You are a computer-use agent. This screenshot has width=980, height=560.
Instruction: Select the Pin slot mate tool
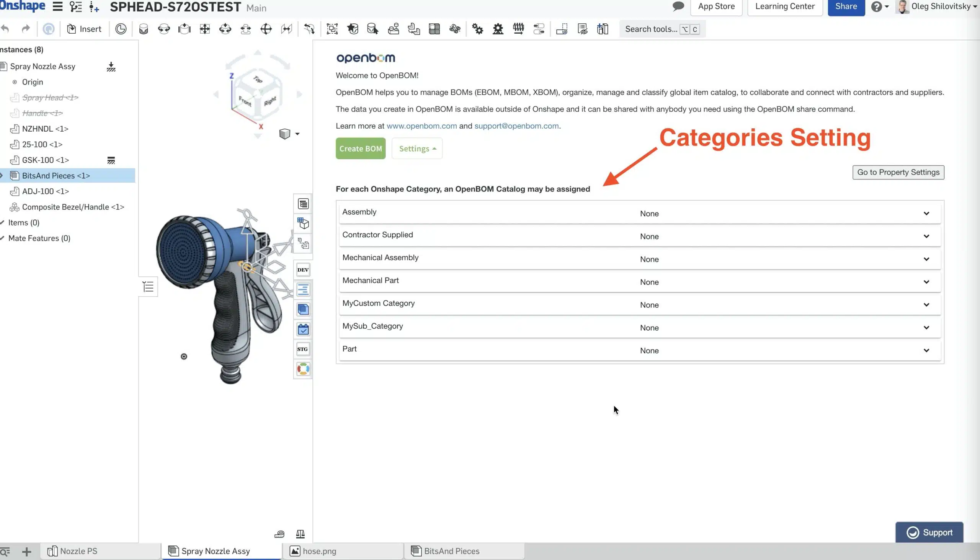tap(246, 29)
